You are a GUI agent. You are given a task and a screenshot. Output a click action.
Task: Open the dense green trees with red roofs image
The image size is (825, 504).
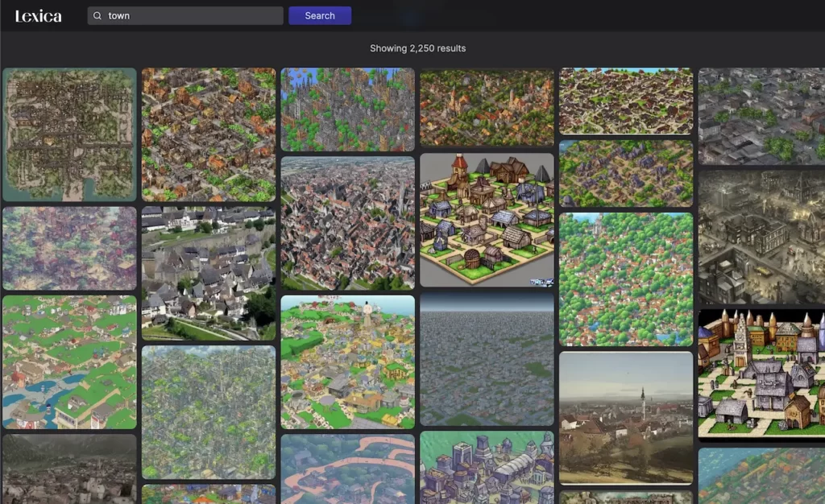626,279
